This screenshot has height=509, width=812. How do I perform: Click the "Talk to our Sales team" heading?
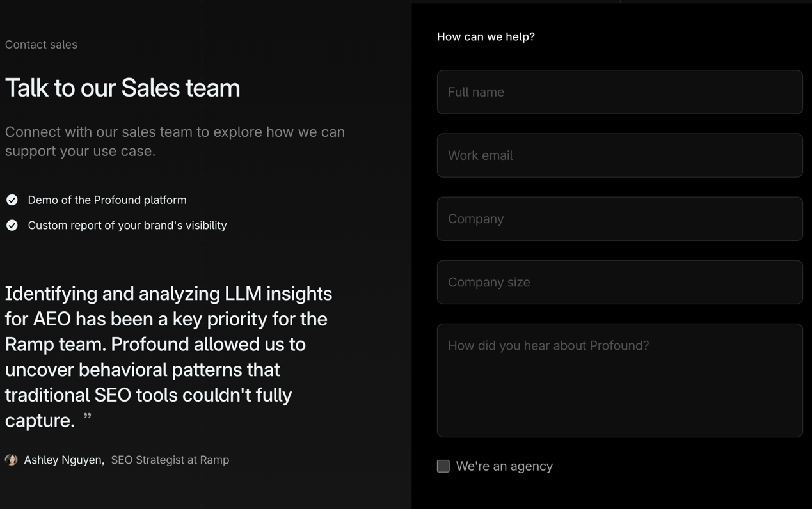pyautogui.click(x=123, y=88)
